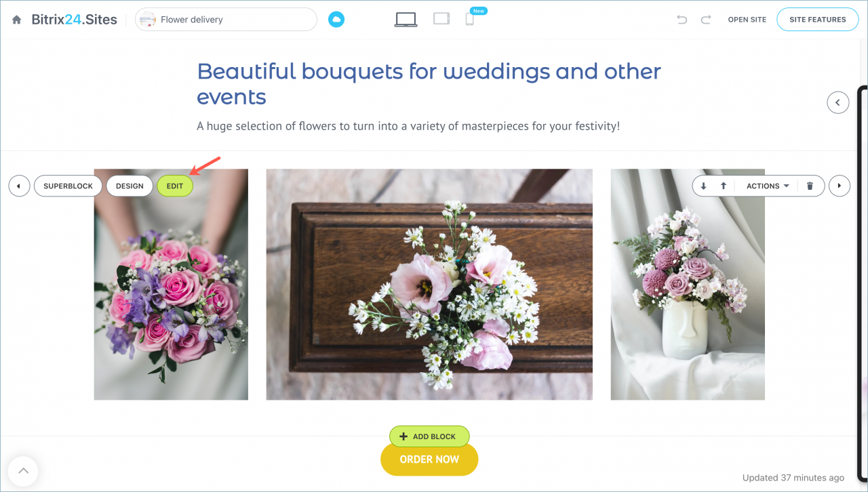Move block up with the up arrow
The image size is (868, 492).
pos(724,186)
